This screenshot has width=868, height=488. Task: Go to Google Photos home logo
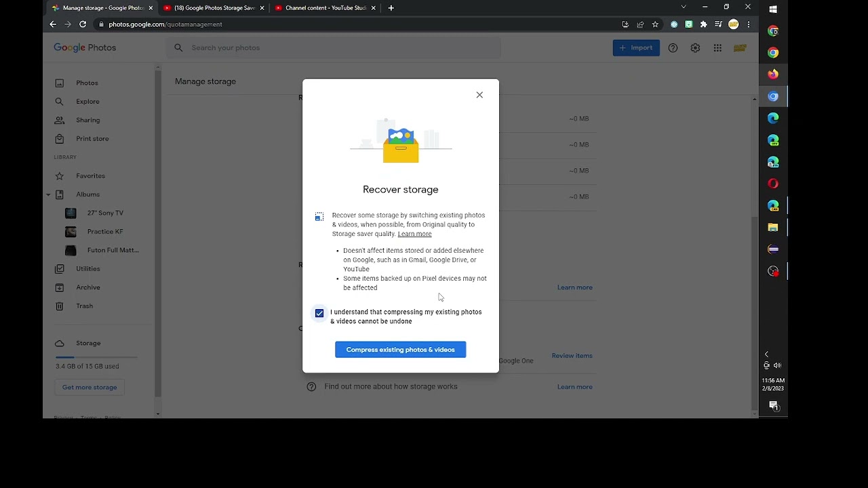click(x=85, y=48)
